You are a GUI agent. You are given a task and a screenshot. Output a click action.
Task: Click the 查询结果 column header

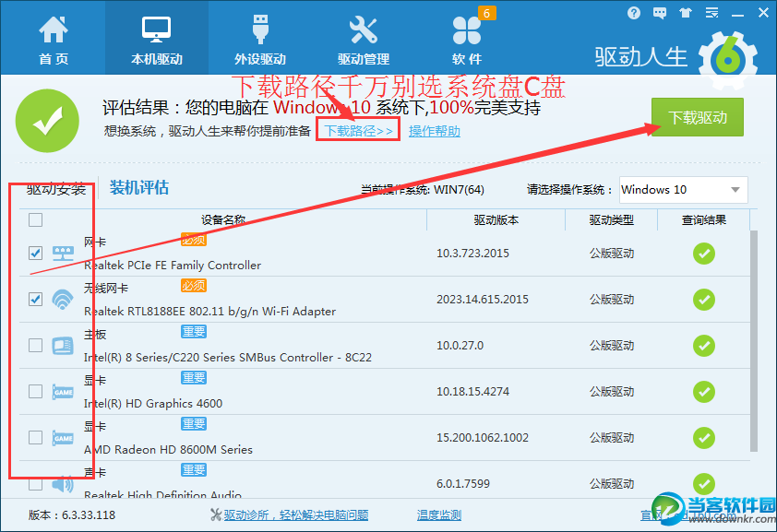[704, 219]
